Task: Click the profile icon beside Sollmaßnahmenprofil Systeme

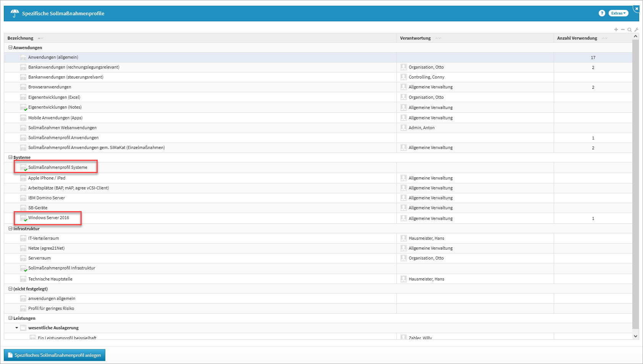Action: pyautogui.click(x=23, y=168)
